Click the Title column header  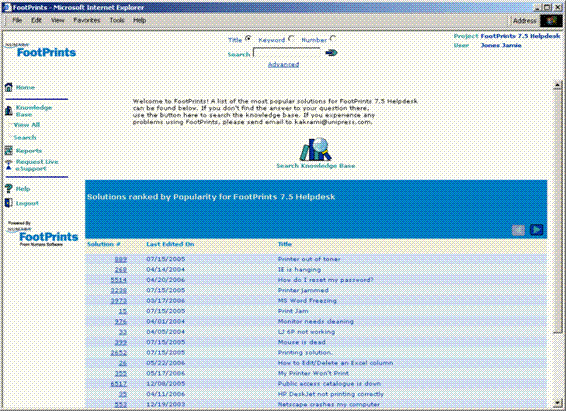pyautogui.click(x=285, y=244)
